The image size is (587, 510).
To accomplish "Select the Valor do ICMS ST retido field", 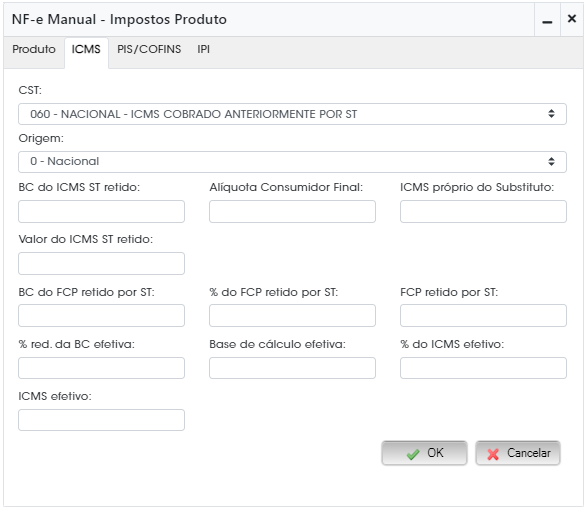I will [x=101, y=263].
